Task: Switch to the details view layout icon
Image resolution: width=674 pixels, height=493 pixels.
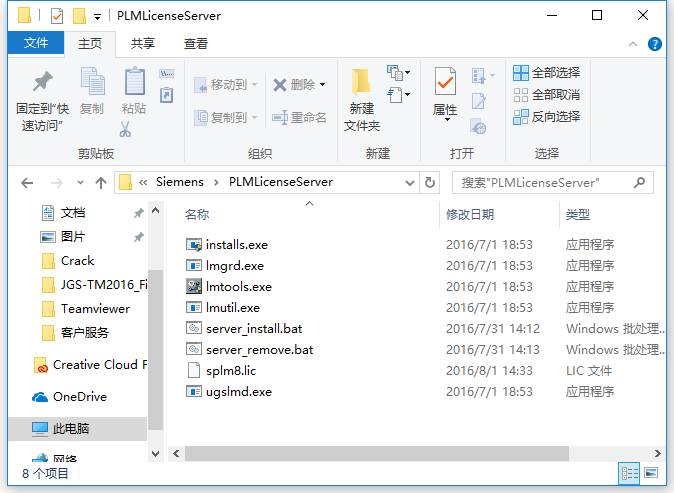Action: [630, 474]
